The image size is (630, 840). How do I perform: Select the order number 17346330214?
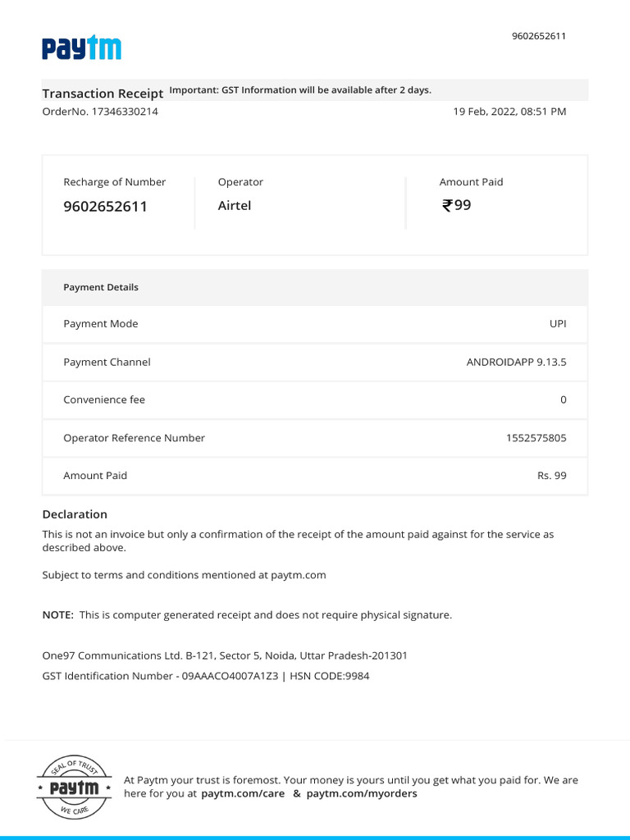(x=125, y=112)
